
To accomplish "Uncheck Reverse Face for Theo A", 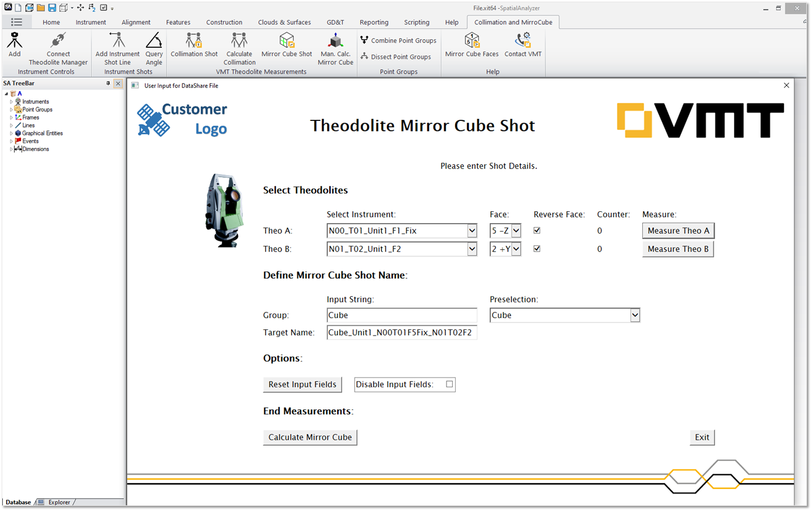I will pyautogui.click(x=537, y=230).
